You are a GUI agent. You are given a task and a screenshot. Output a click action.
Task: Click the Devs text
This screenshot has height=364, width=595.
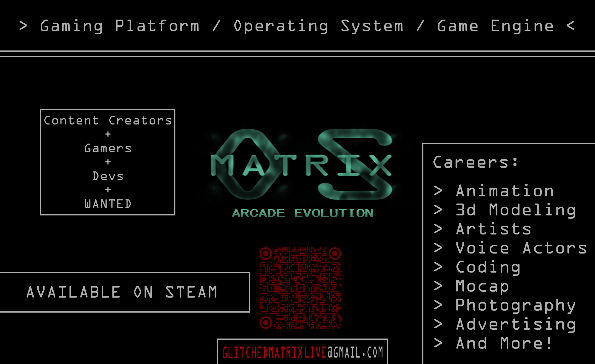tap(108, 176)
